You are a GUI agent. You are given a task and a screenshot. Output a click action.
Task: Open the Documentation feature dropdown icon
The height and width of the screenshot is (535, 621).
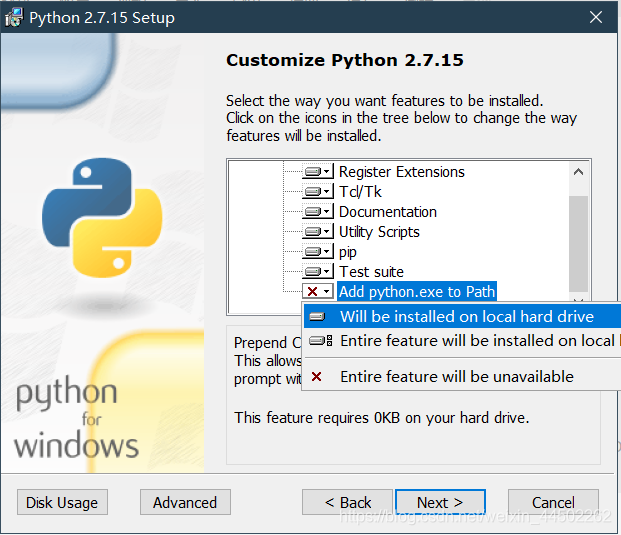(x=318, y=211)
